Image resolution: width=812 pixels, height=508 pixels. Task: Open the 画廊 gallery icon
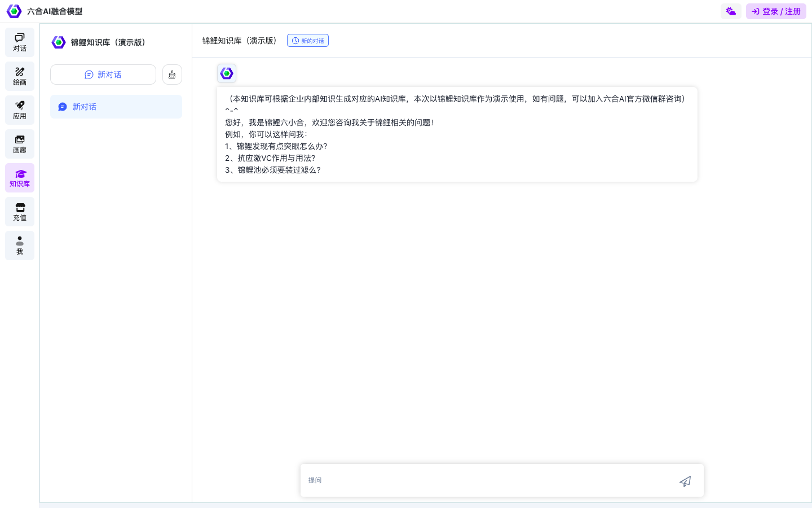click(20, 143)
